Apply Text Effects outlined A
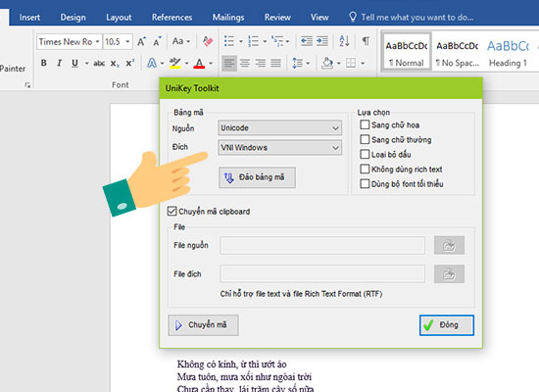 (152, 63)
